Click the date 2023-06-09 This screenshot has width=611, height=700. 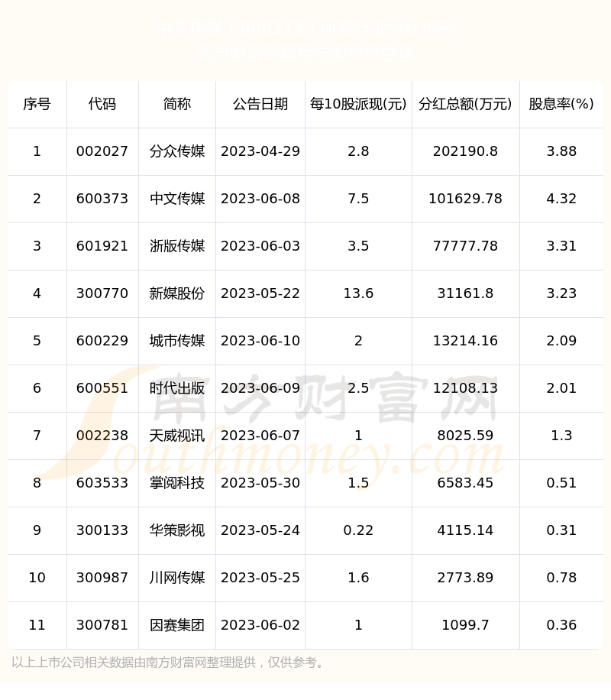point(260,388)
